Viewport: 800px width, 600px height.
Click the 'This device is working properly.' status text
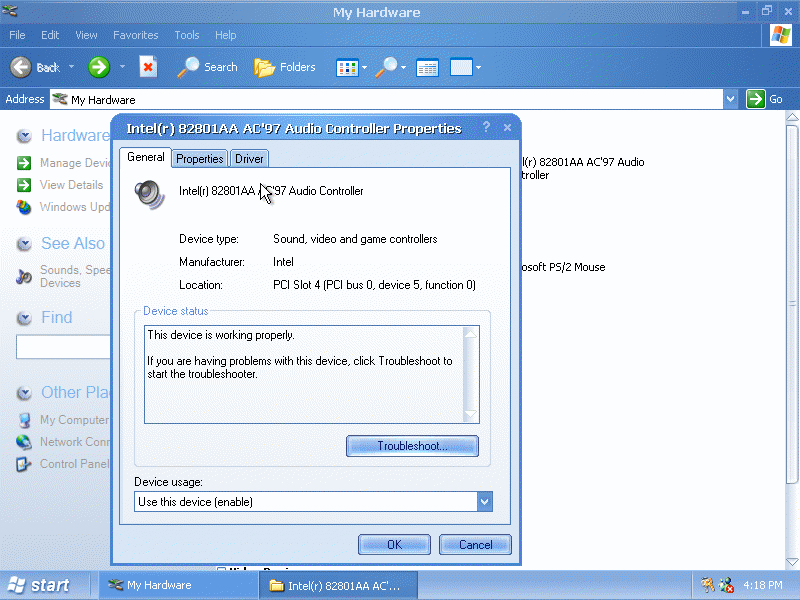pyautogui.click(x=221, y=335)
